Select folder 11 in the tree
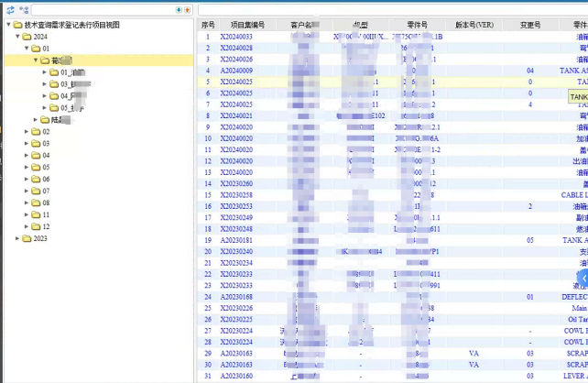 click(46, 215)
